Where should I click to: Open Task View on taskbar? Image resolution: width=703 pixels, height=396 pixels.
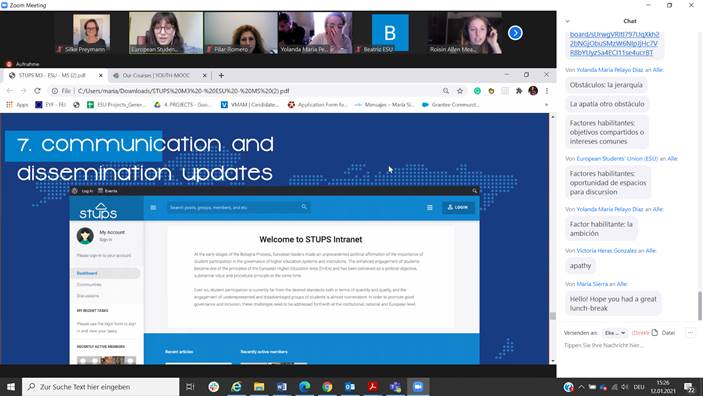190,387
